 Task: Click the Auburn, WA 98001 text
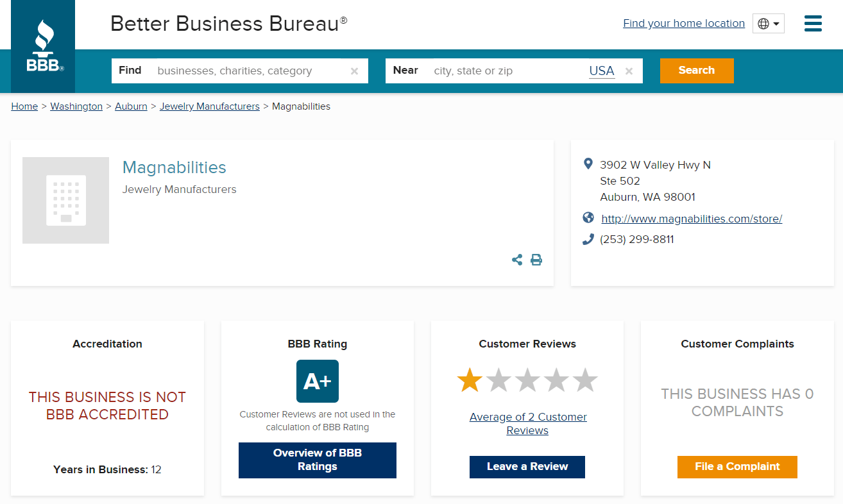click(648, 197)
